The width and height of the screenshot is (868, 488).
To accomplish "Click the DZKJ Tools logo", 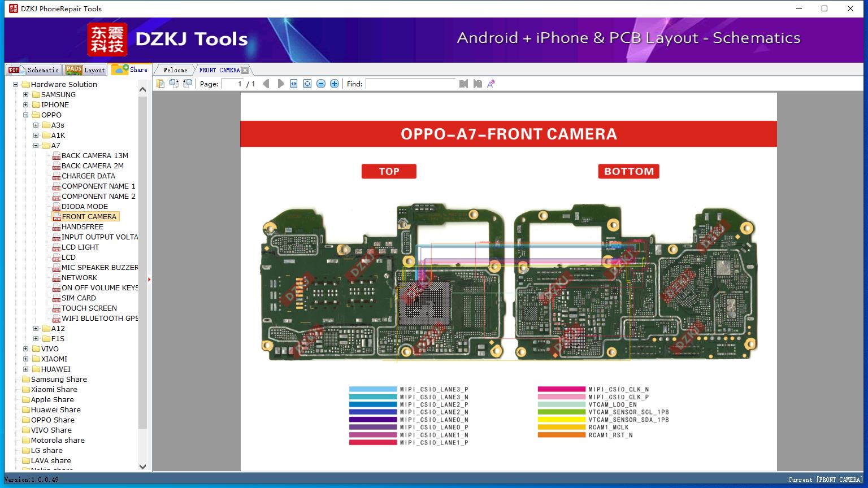I will tap(167, 39).
